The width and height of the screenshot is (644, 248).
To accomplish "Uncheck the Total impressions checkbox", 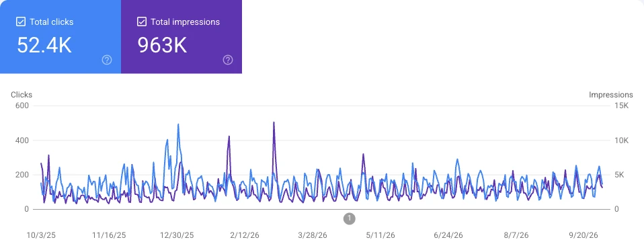I will coord(141,22).
